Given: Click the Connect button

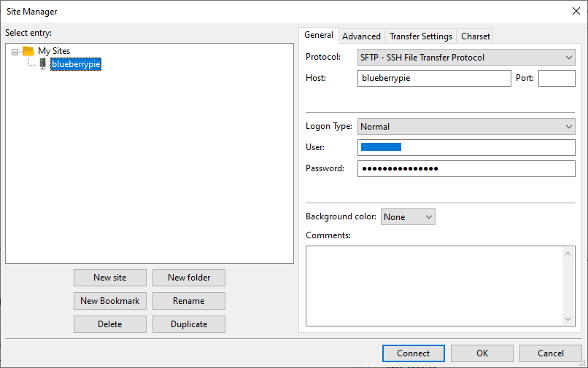Looking at the screenshot, I should (413, 353).
